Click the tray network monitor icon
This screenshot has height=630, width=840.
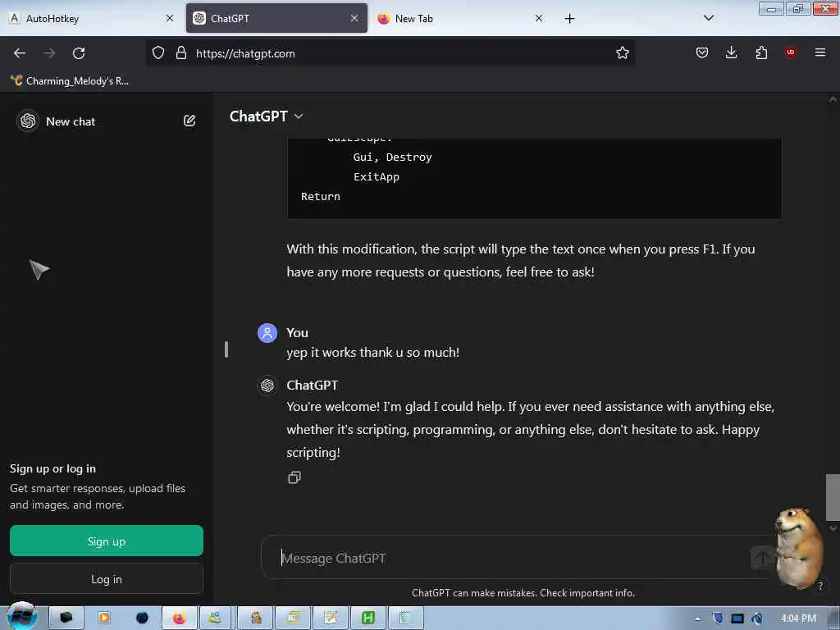[737, 619]
